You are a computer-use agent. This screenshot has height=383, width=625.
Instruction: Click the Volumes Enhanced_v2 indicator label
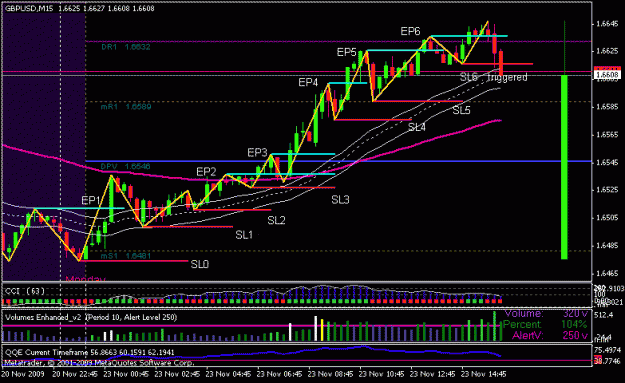tap(91, 317)
